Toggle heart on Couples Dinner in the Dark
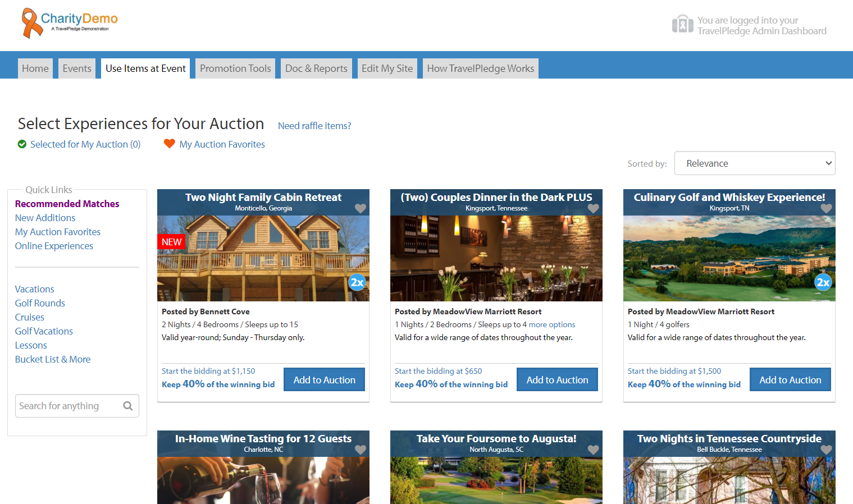The width and height of the screenshot is (853, 504). [x=593, y=208]
